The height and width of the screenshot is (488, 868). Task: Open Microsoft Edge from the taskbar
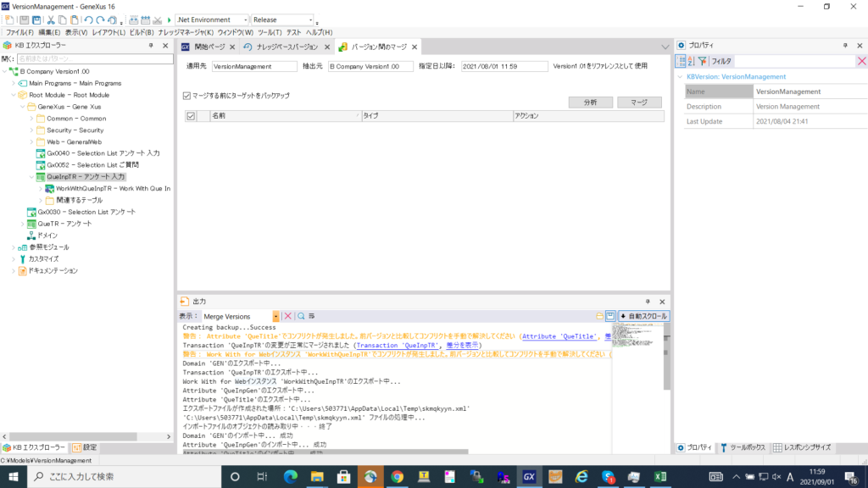click(x=291, y=476)
